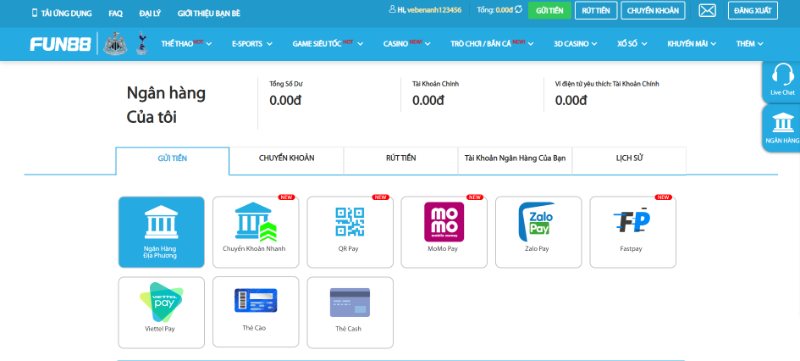The width and height of the screenshot is (800, 361).
Task: Select the QR Pay deposit option
Action: click(x=350, y=232)
